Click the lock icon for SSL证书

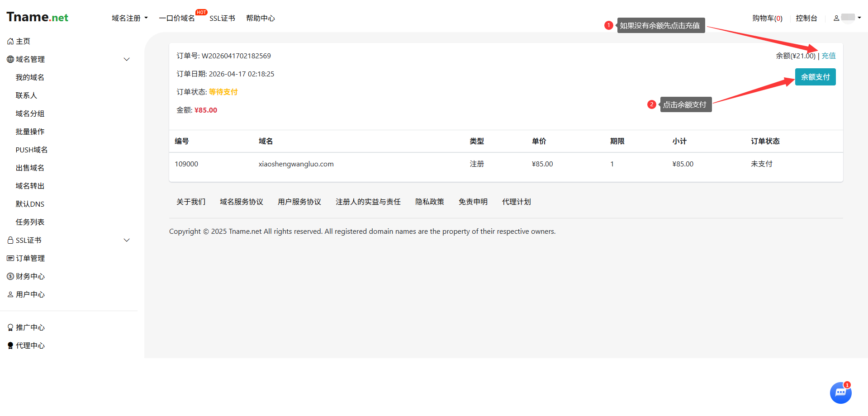10,240
